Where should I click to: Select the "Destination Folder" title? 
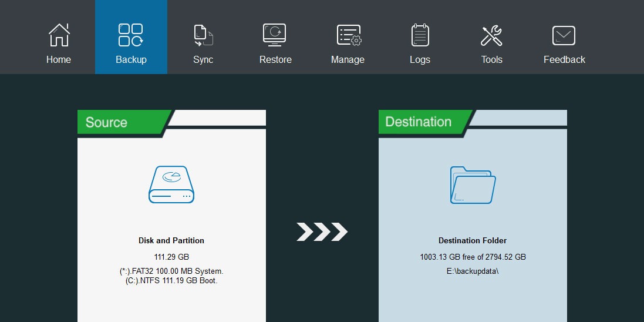[473, 240]
